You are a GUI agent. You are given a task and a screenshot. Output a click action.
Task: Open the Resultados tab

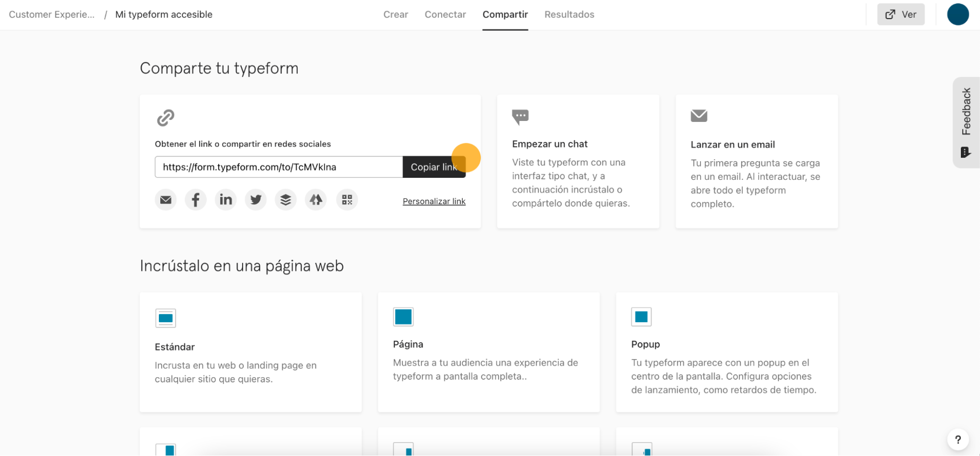tap(569, 14)
